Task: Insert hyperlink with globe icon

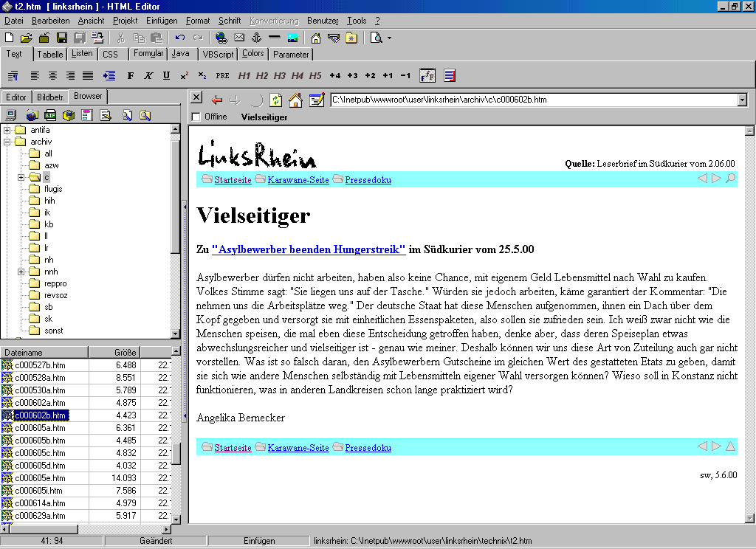Action: [x=221, y=38]
